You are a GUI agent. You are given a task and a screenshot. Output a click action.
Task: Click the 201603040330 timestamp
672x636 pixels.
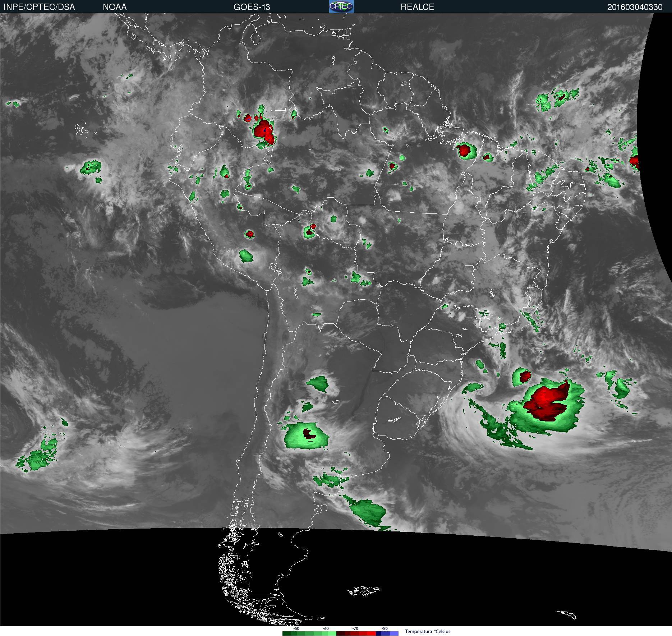(635, 7)
